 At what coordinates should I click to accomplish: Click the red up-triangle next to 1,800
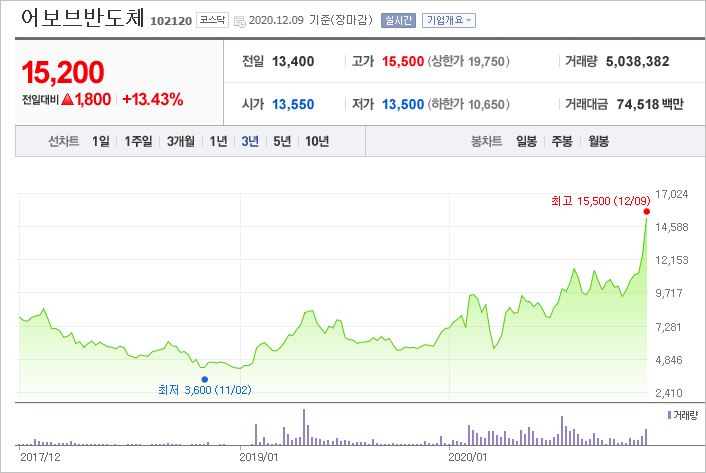click(68, 99)
